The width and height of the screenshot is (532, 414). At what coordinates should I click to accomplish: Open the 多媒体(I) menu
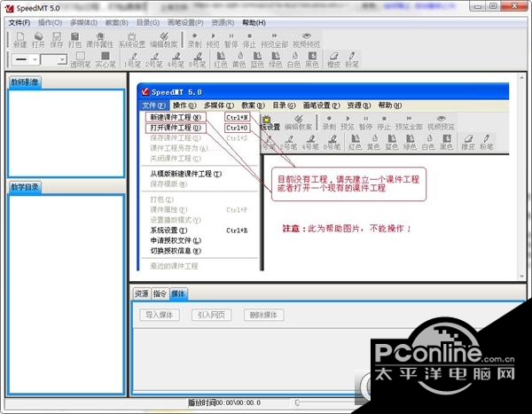coord(84,23)
